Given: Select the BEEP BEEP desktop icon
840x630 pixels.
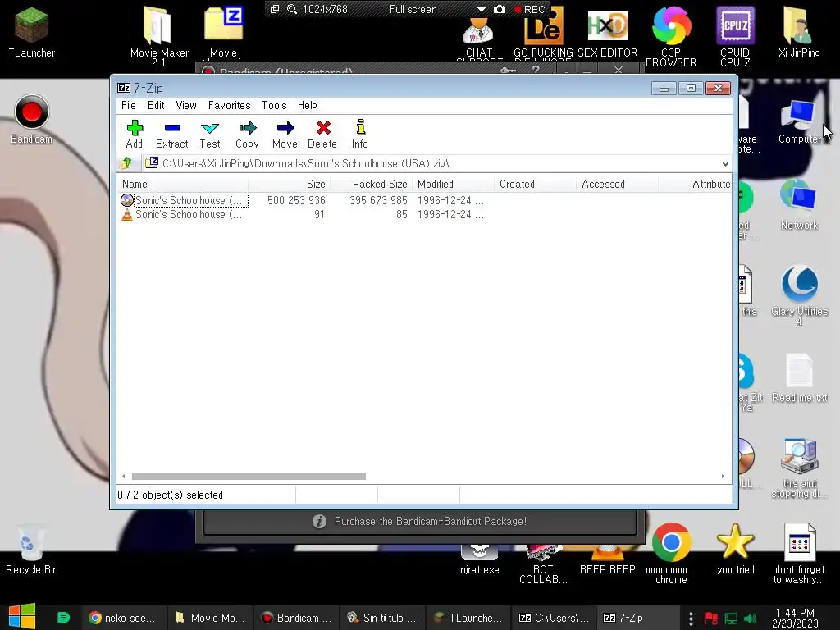Looking at the screenshot, I should (x=608, y=559).
